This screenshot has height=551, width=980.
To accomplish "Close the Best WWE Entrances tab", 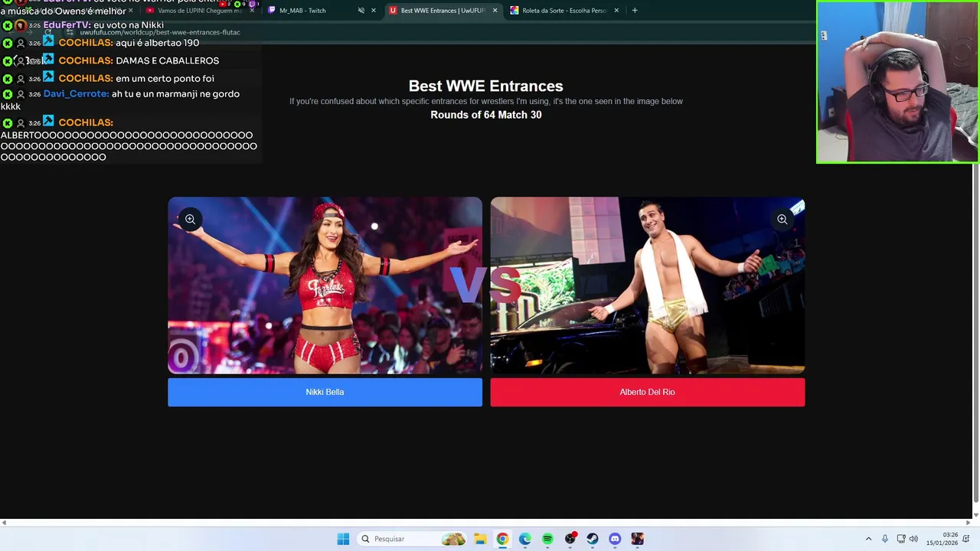I will pyautogui.click(x=495, y=11).
